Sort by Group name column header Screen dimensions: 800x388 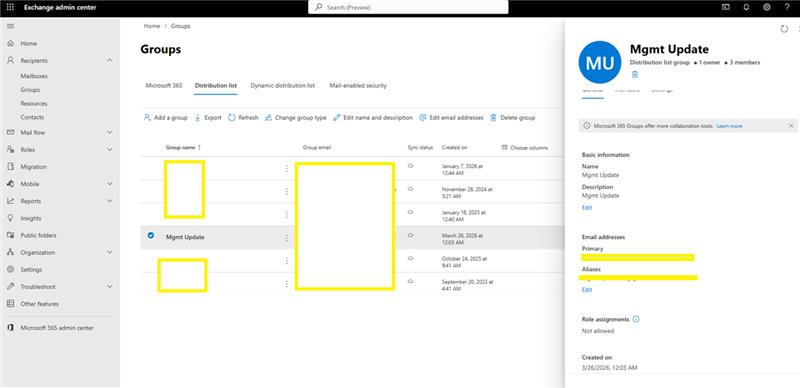(x=183, y=148)
